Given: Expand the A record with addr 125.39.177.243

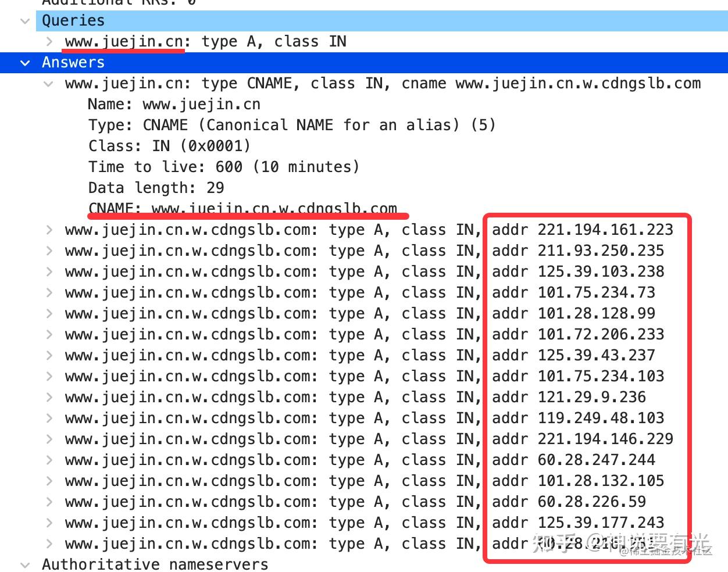Looking at the screenshot, I should click(x=48, y=523).
